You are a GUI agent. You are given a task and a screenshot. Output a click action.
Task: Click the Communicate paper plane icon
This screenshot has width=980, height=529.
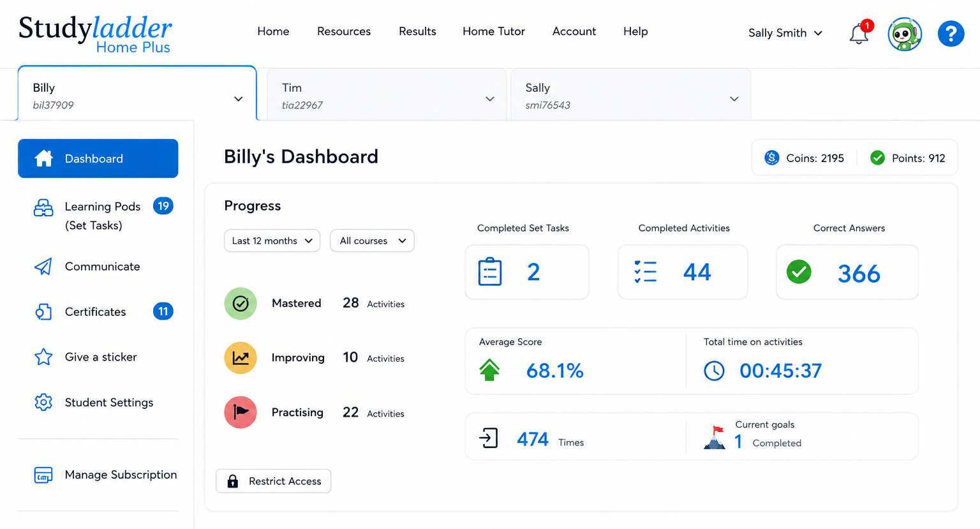tap(43, 267)
